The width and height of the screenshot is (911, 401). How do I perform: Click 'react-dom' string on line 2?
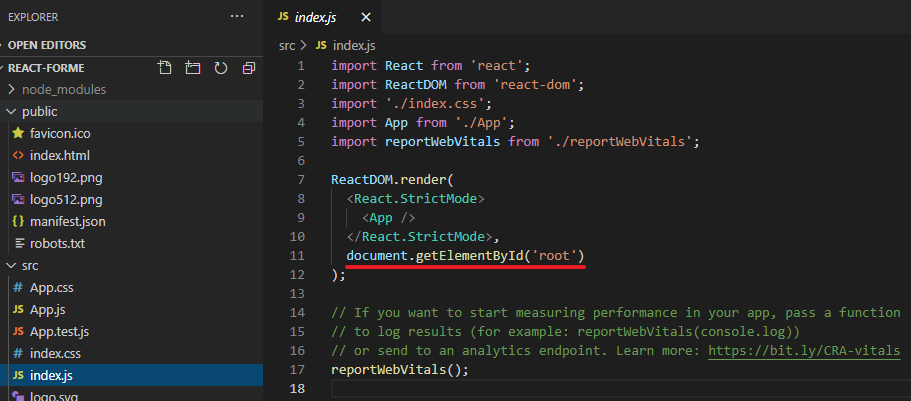tap(535, 85)
